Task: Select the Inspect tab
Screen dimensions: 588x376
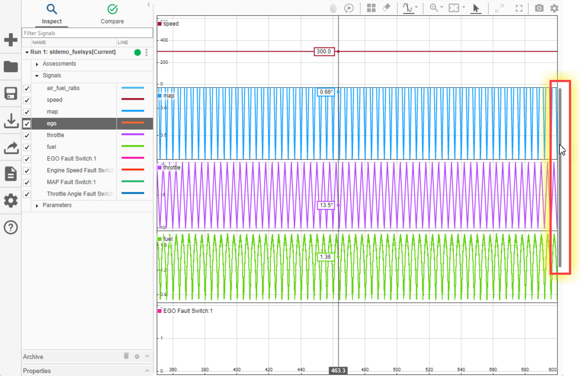Action: (52, 14)
